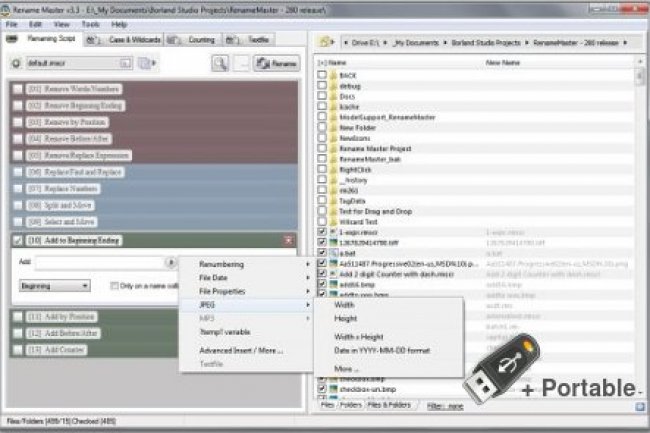Show Files & Folders in the list
The image size is (650, 433).
point(389,405)
